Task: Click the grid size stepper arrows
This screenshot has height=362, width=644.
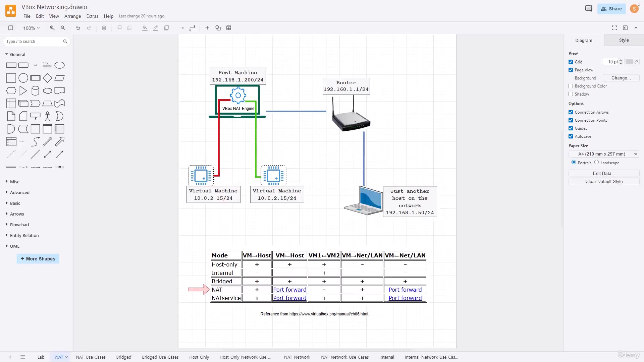Action: tap(621, 62)
